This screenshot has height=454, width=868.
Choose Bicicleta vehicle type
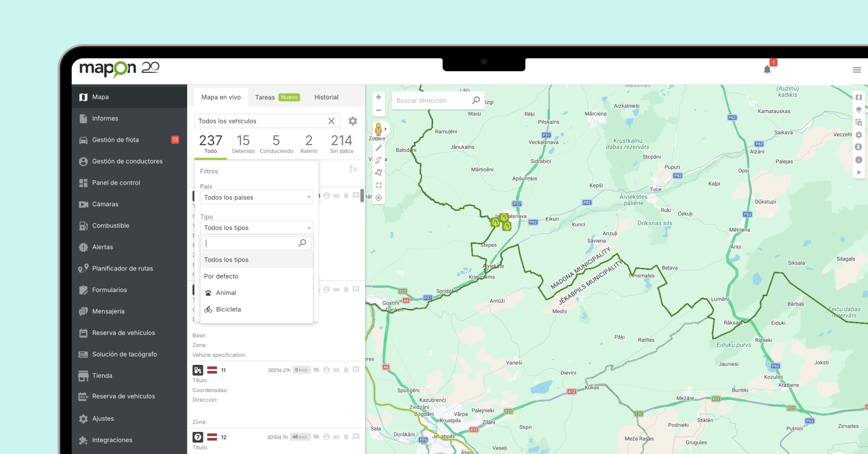257,309
